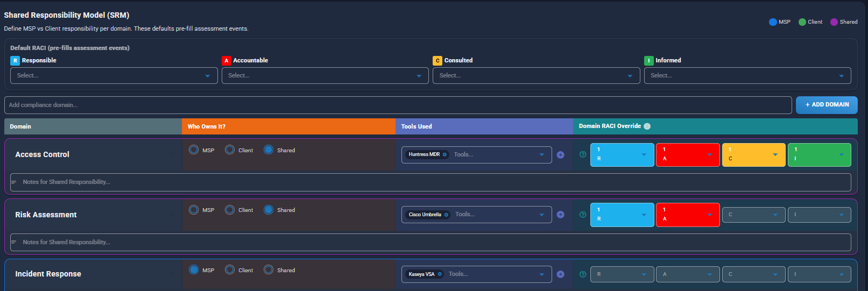Remove the Huntress MDR tool chip
The height and width of the screenshot is (291, 868).
coord(444,154)
